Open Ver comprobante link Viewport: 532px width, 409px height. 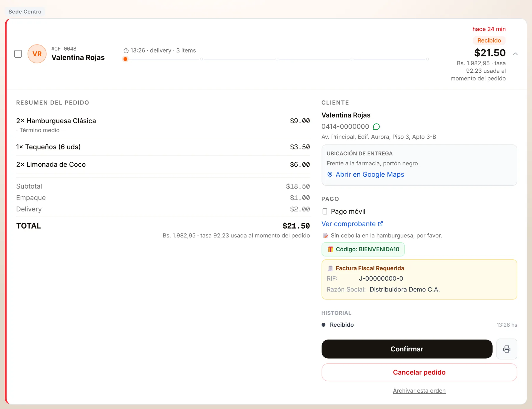click(348, 224)
